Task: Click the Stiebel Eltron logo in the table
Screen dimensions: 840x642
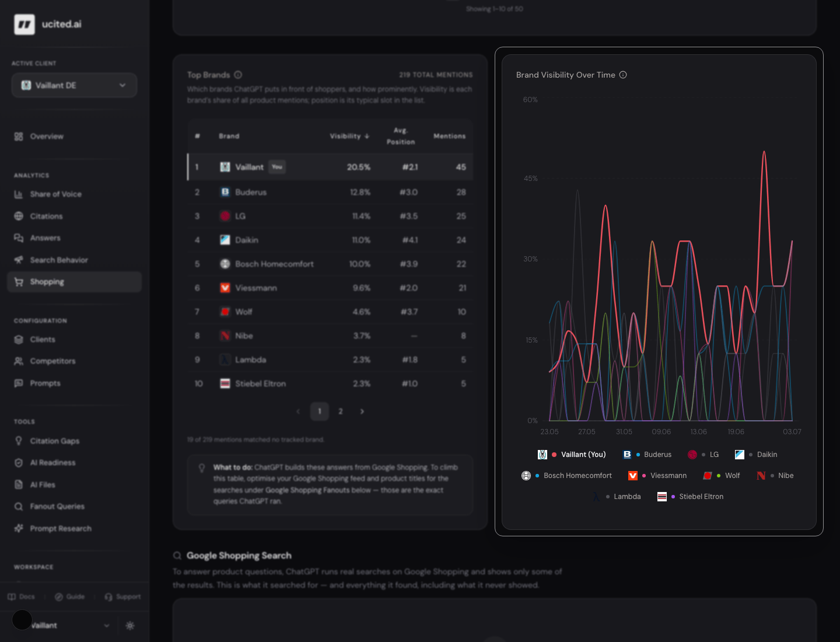Action: [225, 383]
